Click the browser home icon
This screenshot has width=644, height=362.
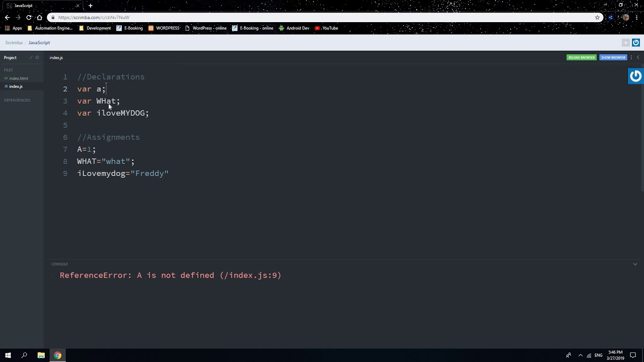click(40, 17)
